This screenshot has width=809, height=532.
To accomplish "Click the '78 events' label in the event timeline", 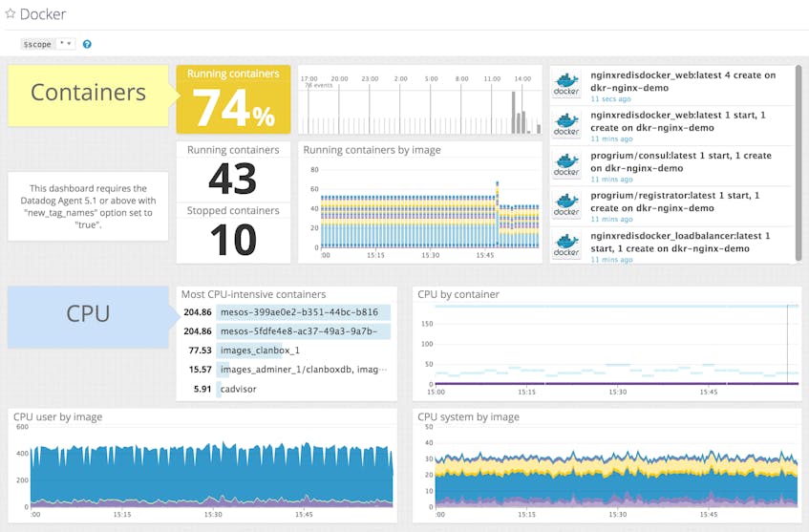I will (x=319, y=85).
